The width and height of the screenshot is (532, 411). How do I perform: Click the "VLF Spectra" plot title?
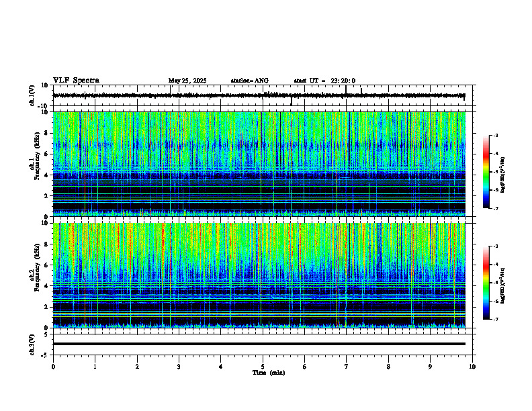pyautogui.click(x=76, y=81)
